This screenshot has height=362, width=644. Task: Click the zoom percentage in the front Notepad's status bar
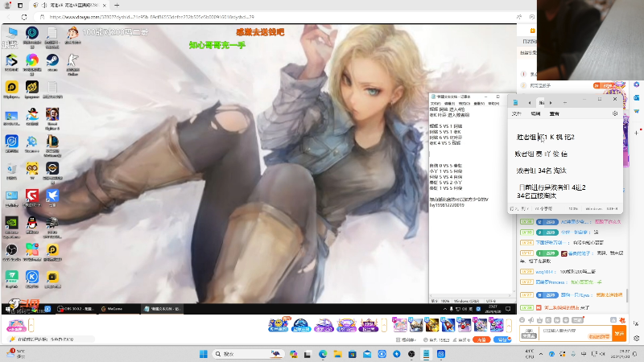click(573, 209)
